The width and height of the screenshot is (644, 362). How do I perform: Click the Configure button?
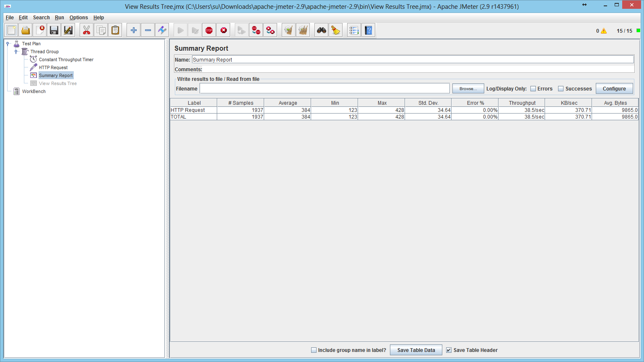pyautogui.click(x=614, y=89)
